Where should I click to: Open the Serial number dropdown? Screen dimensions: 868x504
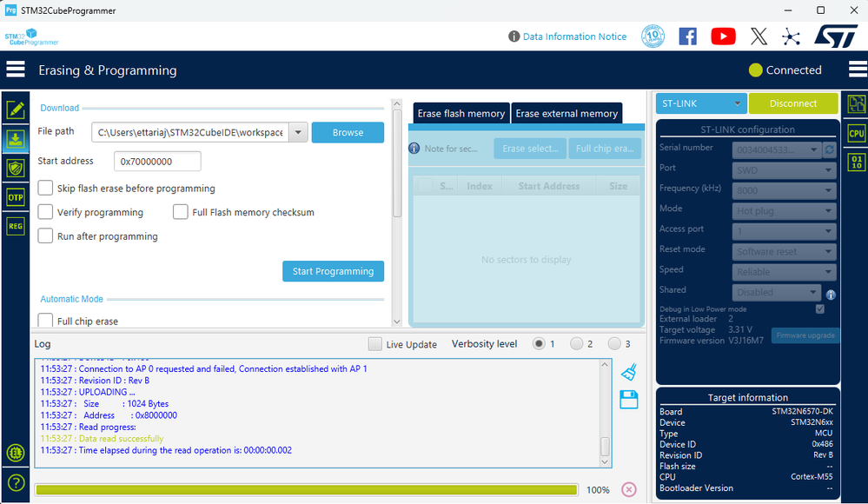tap(777, 149)
